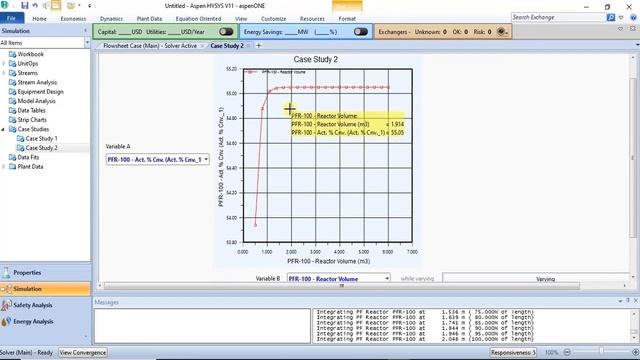Image resolution: width=640 pixels, height=360 pixels.
Task: Adjust the zoom slider handle in status bar
Action: 601,352
